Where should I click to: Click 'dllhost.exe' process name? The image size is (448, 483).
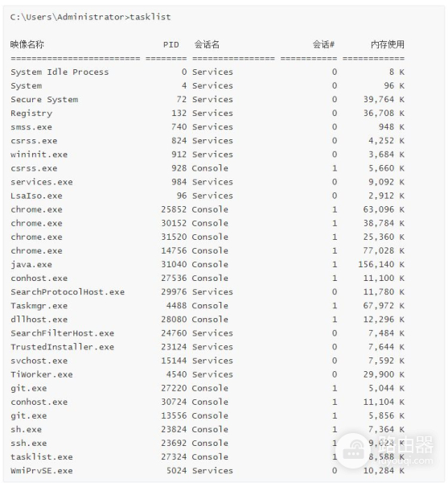tap(39, 320)
